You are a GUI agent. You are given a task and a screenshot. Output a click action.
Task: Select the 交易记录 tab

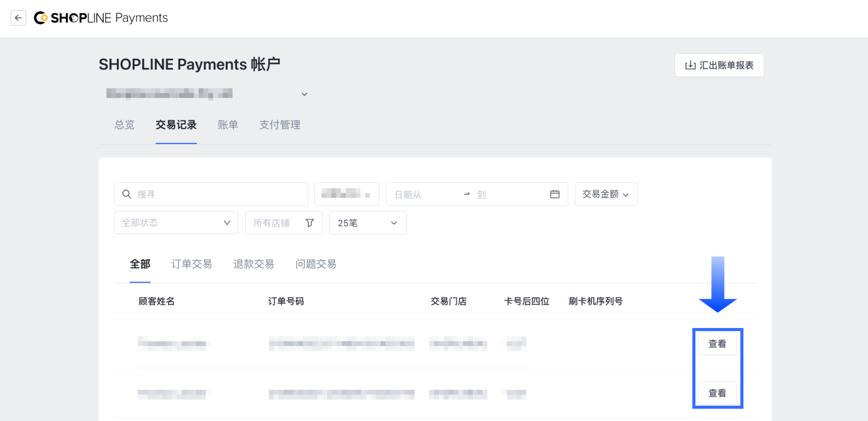[176, 125]
